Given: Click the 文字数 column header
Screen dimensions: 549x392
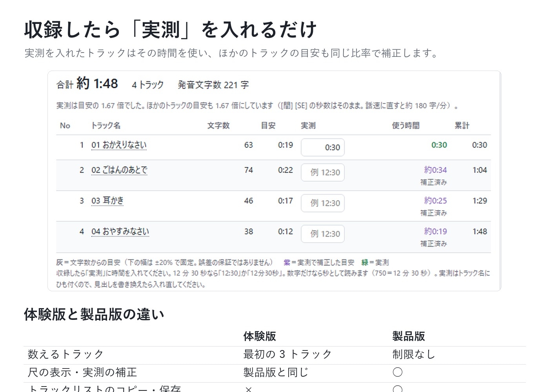Looking at the screenshot, I should (x=218, y=125).
